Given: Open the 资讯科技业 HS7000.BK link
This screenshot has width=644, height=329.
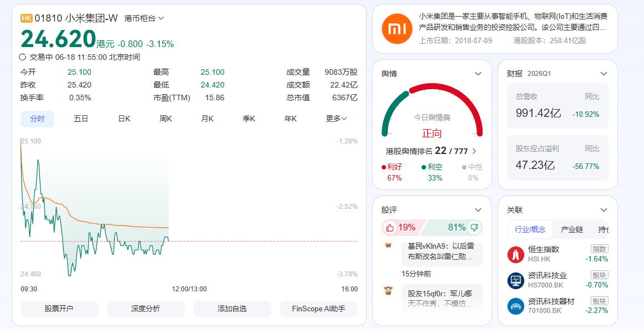Looking at the screenshot, I should pos(558,280).
